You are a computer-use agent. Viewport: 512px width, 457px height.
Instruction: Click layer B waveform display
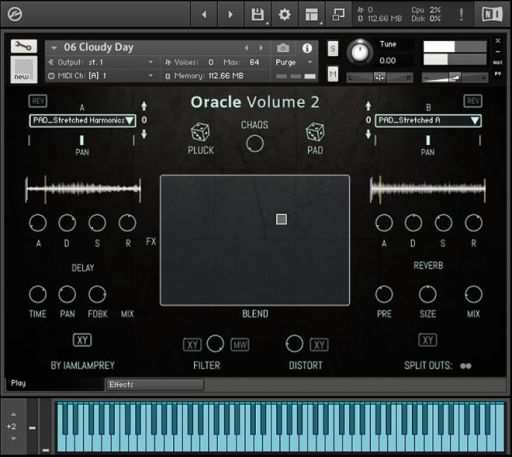click(428, 189)
